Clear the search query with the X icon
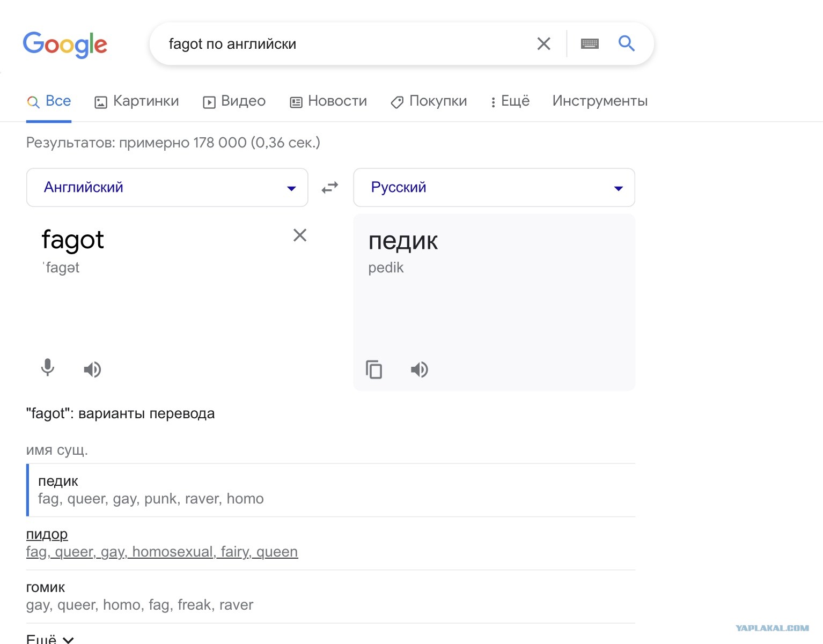Screen dimensions: 823x644 click(543, 44)
